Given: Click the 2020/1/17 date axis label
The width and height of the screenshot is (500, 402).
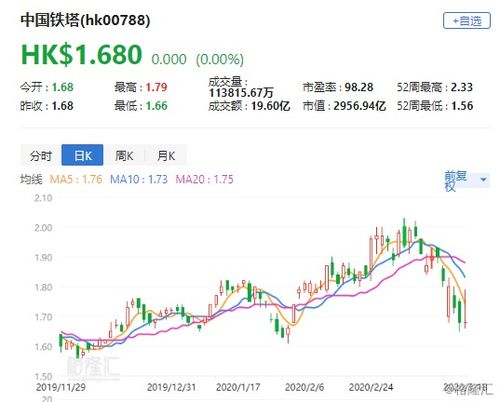Looking at the screenshot, I should point(238,387).
